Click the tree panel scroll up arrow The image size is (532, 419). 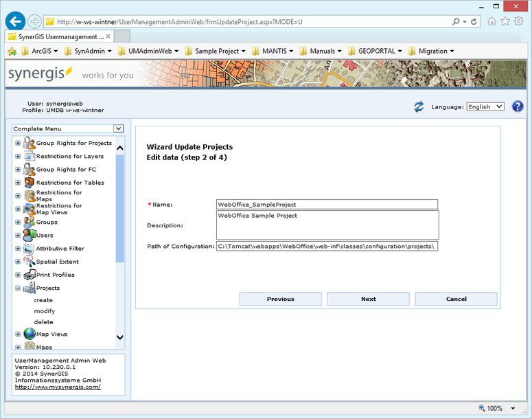click(x=119, y=148)
